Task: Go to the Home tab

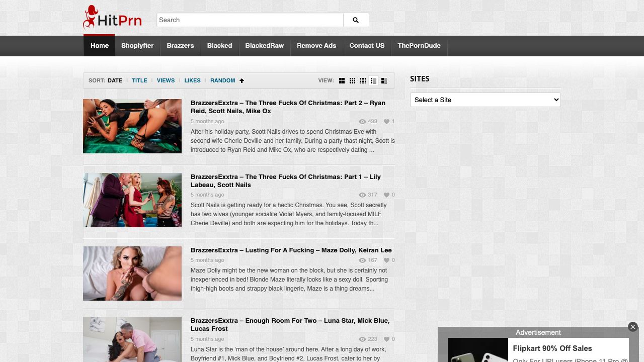Action: coord(100,46)
